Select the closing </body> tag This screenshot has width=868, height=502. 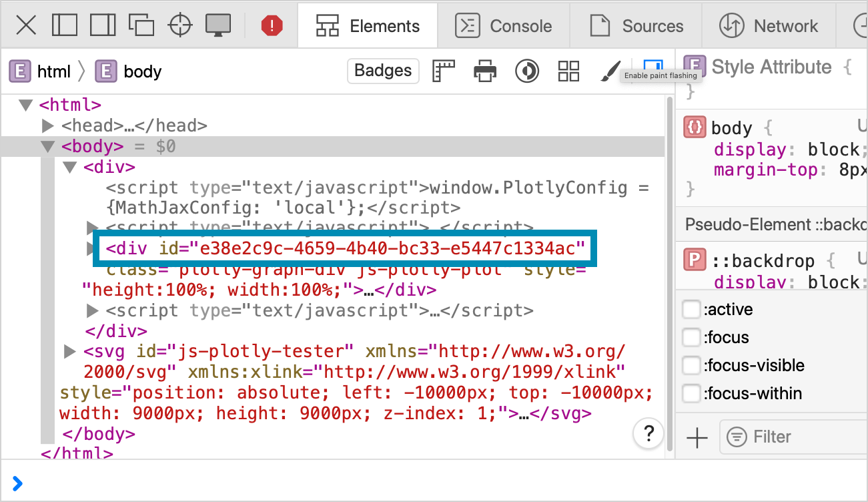pos(99,434)
